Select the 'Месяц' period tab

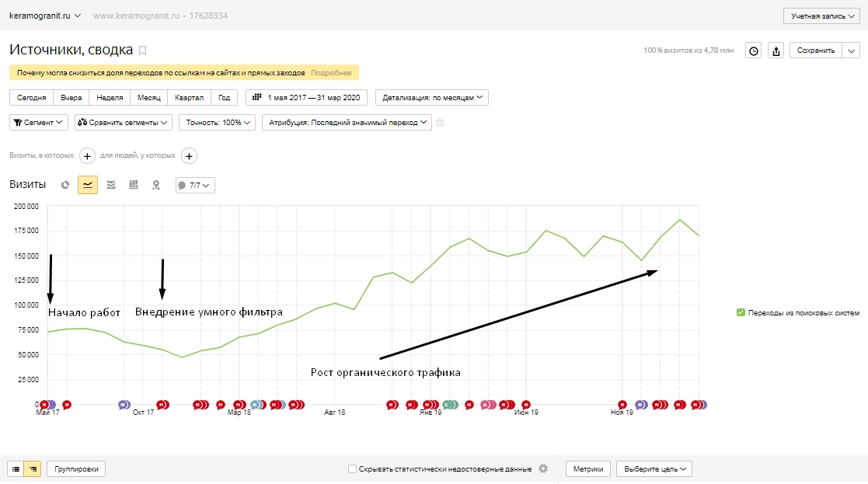click(149, 97)
